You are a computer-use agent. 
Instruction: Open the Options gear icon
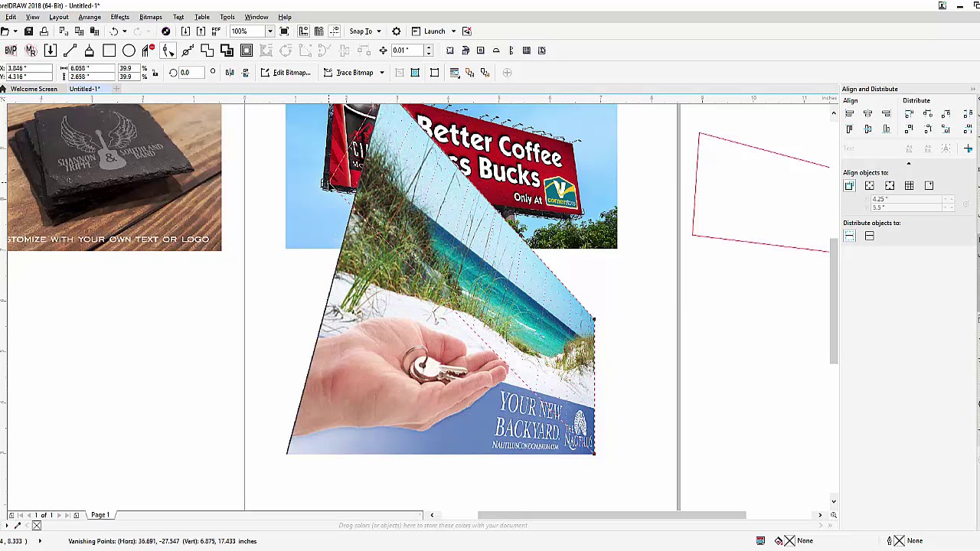[x=397, y=31]
